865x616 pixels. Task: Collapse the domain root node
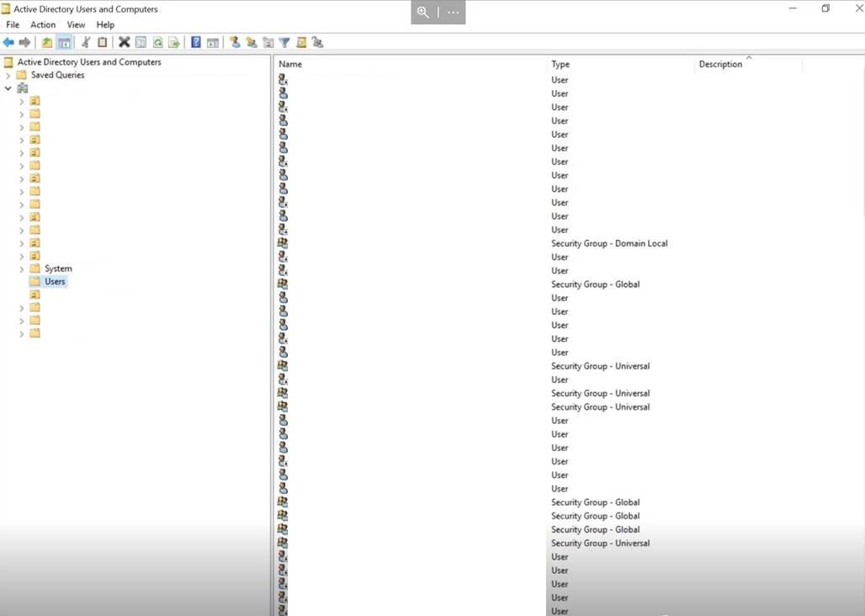click(x=8, y=88)
